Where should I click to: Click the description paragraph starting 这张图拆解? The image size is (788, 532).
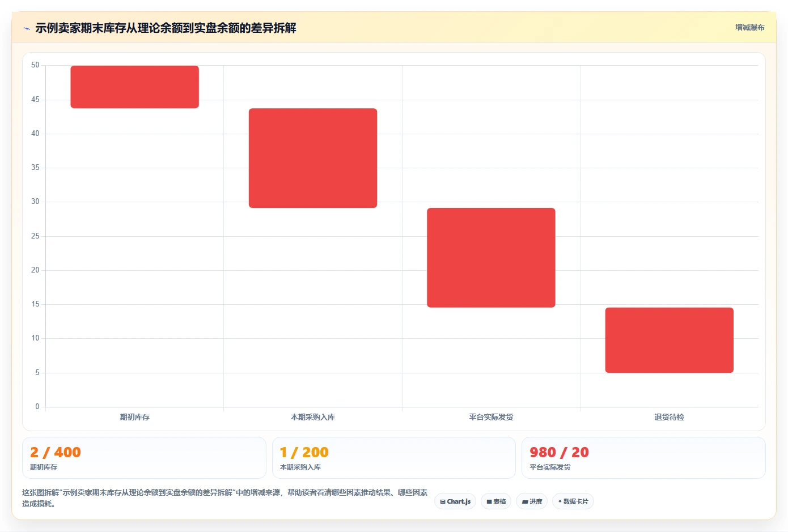point(225,498)
